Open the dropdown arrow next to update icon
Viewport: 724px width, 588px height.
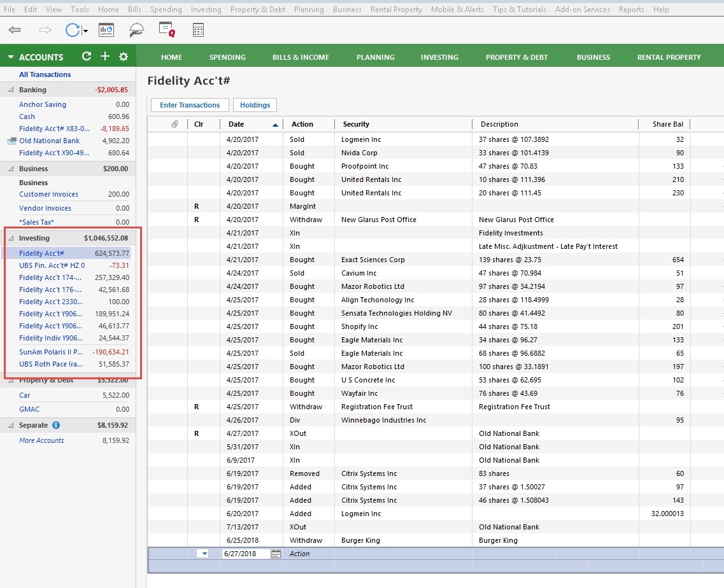point(85,31)
